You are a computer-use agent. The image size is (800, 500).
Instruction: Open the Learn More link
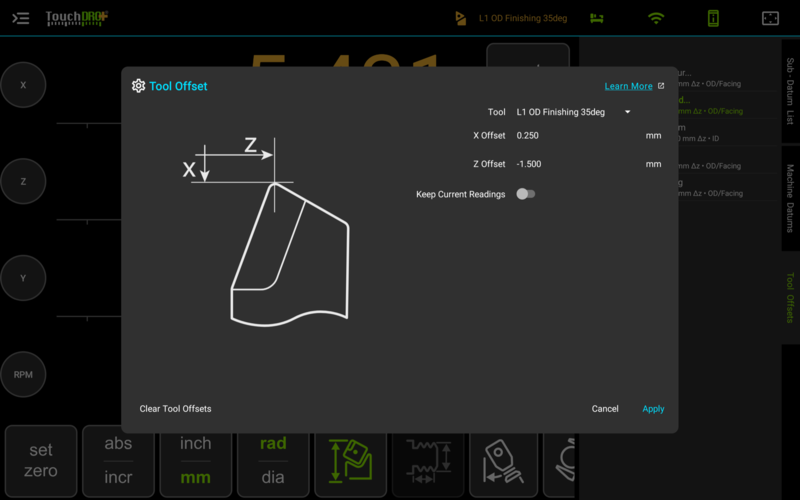[x=629, y=86]
